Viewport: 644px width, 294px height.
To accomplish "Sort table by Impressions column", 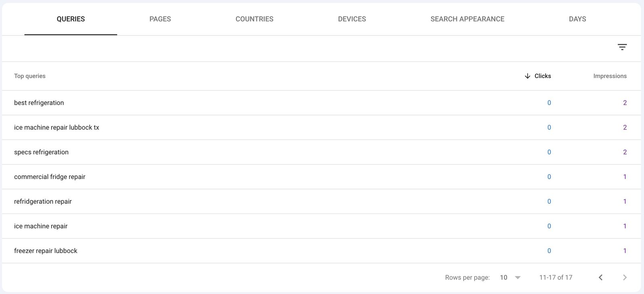I will click(x=609, y=76).
